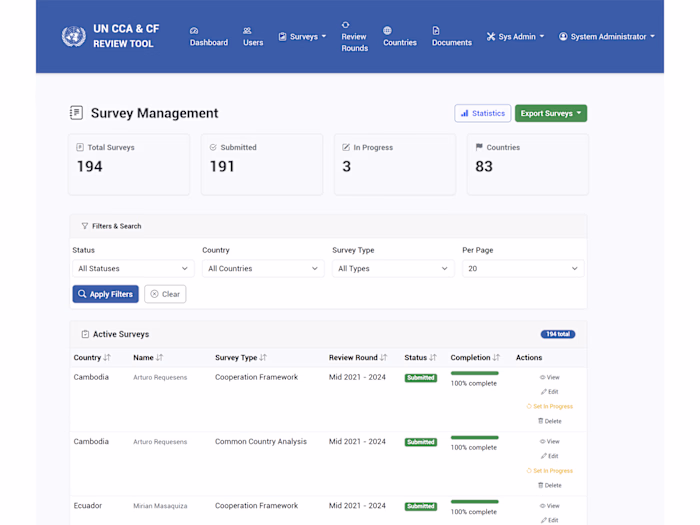The height and width of the screenshot is (525, 700).
Task: Click progress bar of first Cambodia survey
Action: click(x=474, y=373)
